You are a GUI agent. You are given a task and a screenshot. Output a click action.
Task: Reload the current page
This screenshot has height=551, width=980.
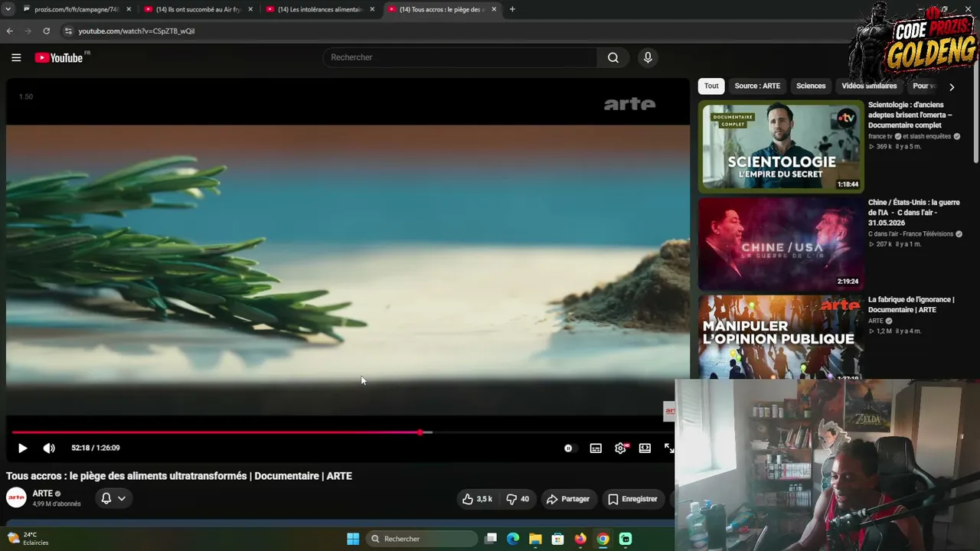click(x=47, y=31)
